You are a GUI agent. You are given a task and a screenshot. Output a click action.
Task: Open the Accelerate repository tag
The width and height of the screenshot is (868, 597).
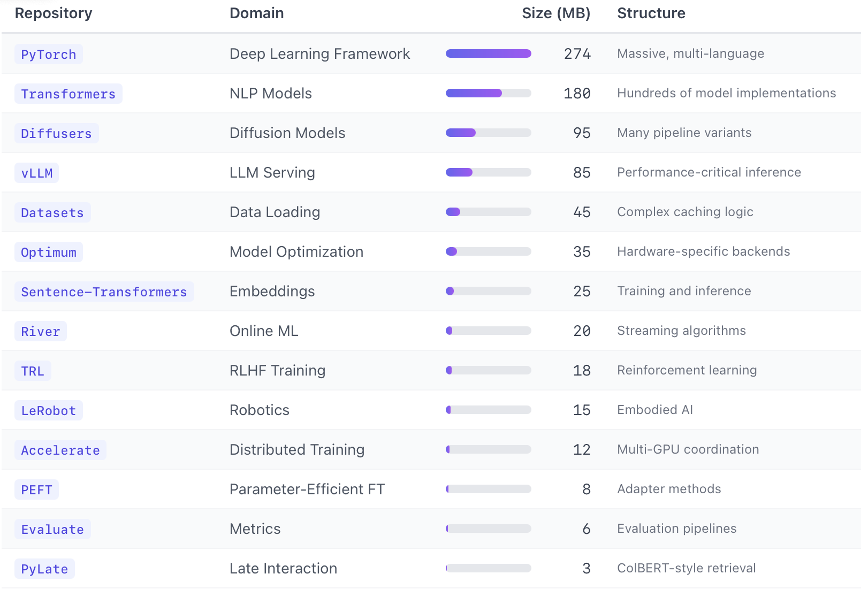click(60, 450)
